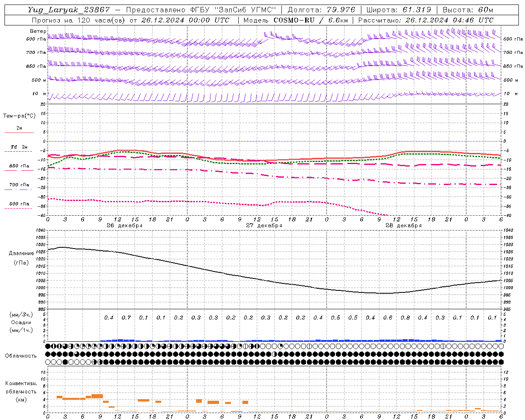Click the 10 м wind level label on left
Screen dimensions: 525x420
pyautogui.click(x=39, y=94)
